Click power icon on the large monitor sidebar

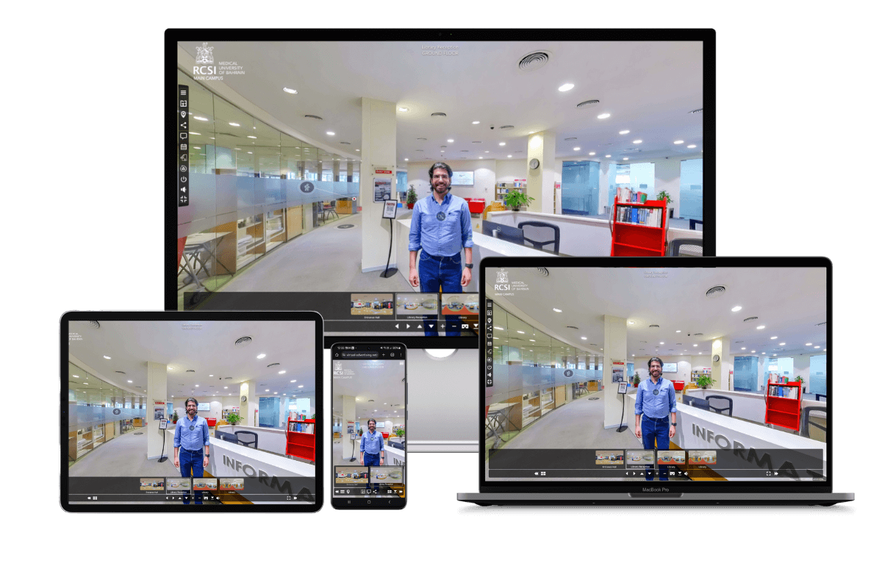183,179
